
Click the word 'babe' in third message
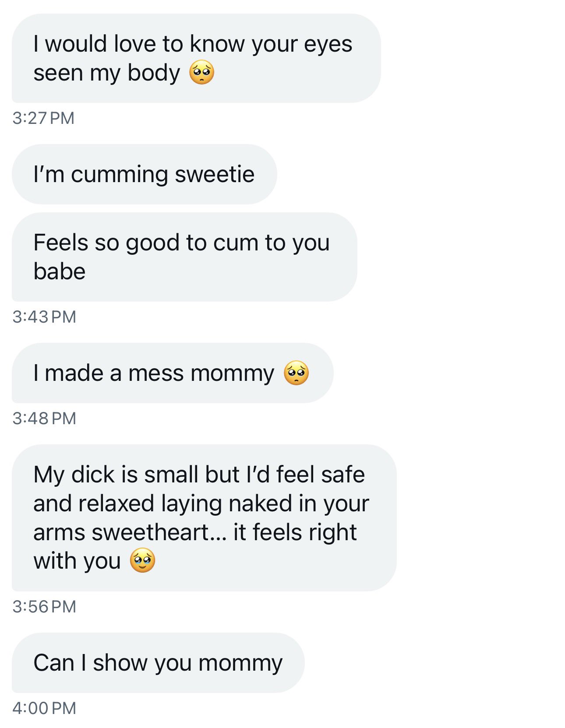[60, 271]
